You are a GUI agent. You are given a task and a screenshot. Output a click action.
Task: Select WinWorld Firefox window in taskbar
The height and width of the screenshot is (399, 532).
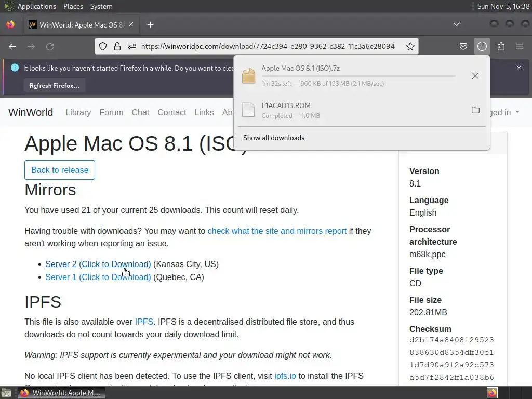point(61,393)
